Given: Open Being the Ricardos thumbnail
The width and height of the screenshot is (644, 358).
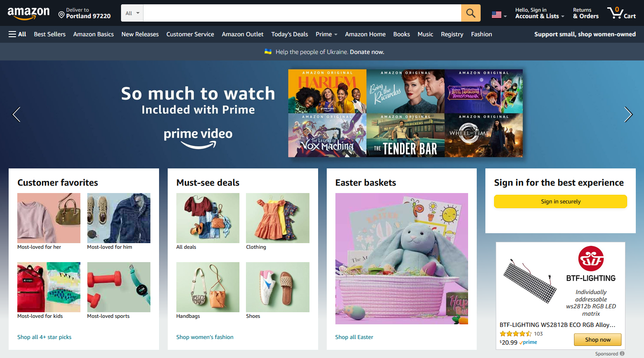Looking at the screenshot, I should point(405,91).
